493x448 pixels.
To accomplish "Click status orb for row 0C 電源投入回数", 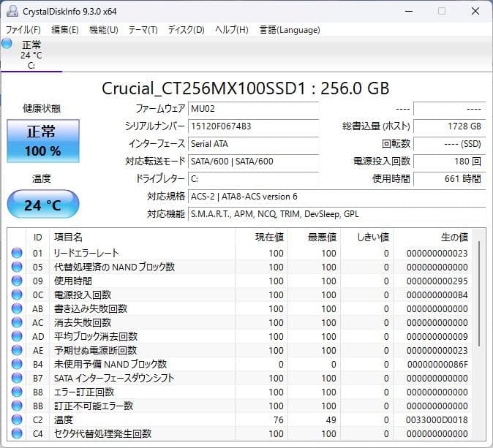I will (17, 295).
